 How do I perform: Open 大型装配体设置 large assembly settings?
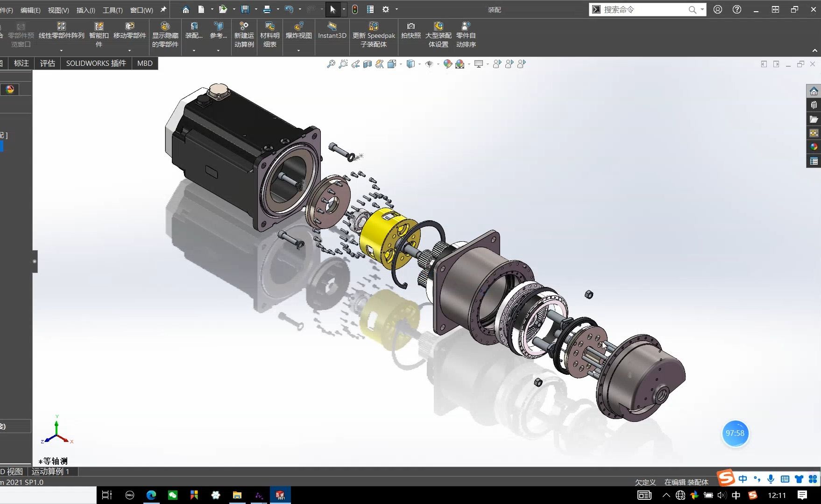[439, 35]
